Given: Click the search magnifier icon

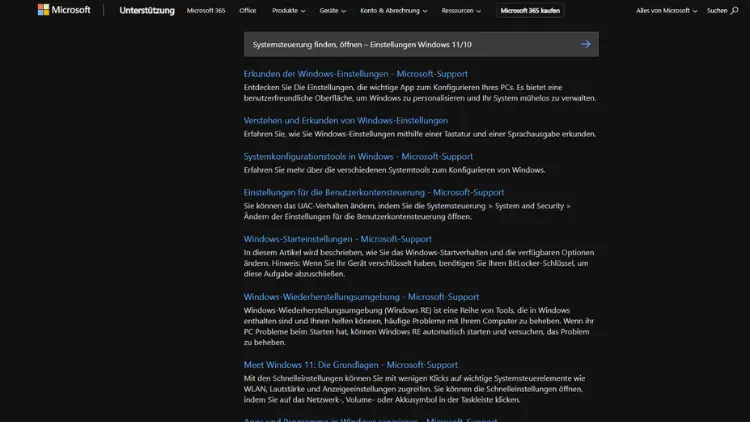Looking at the screenshot, I should pos(734,11).
